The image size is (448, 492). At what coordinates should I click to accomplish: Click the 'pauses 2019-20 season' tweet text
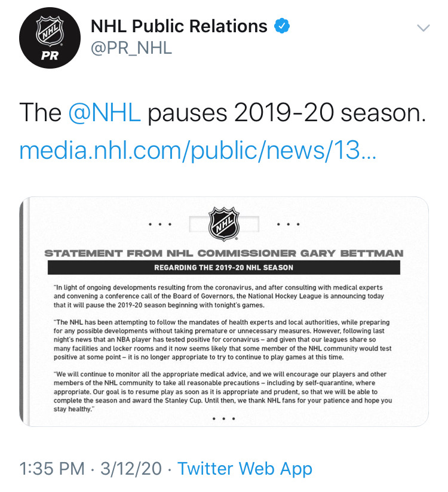coord(287,113)
